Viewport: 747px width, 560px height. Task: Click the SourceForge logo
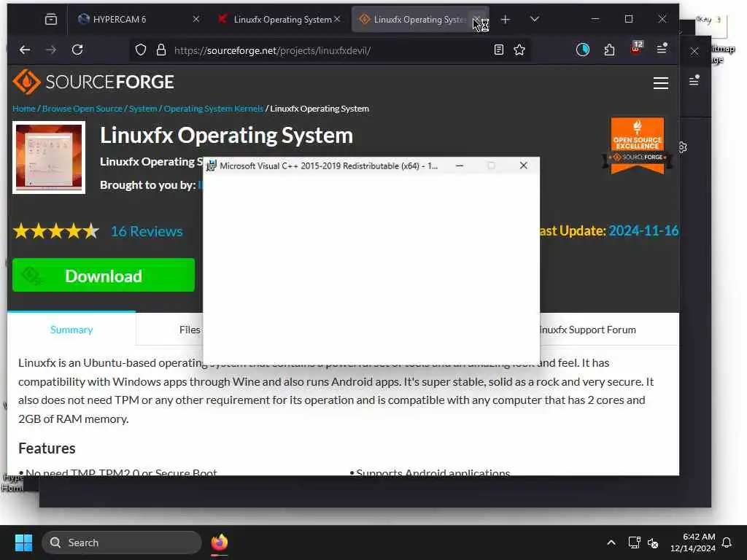point(93,82)
